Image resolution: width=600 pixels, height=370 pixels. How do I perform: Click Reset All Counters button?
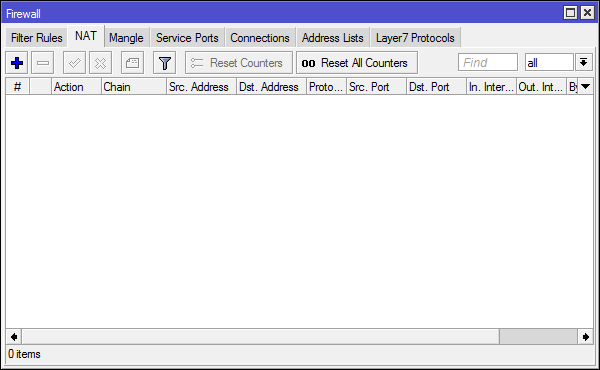[x=357, y=63]
